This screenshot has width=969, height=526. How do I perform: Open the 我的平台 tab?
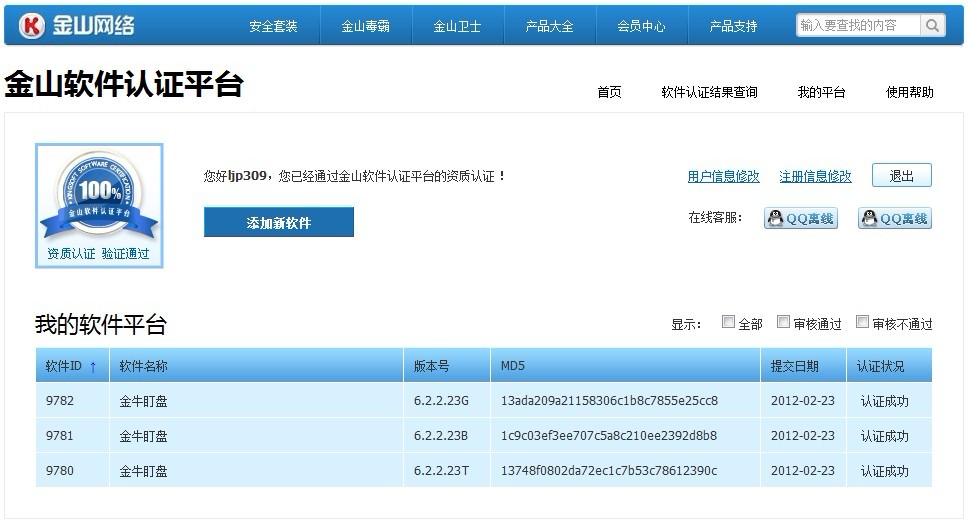821,92
